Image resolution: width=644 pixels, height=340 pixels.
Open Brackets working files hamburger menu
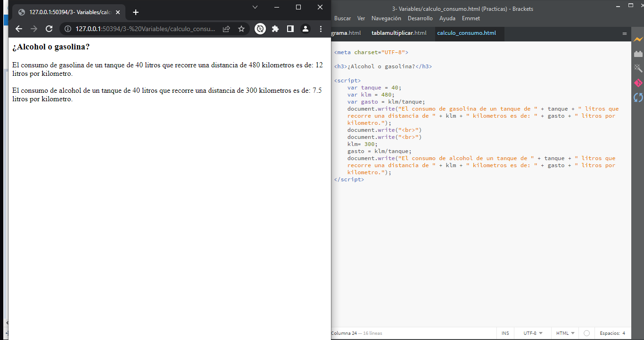pyautogui.click(x=625, y=33)
